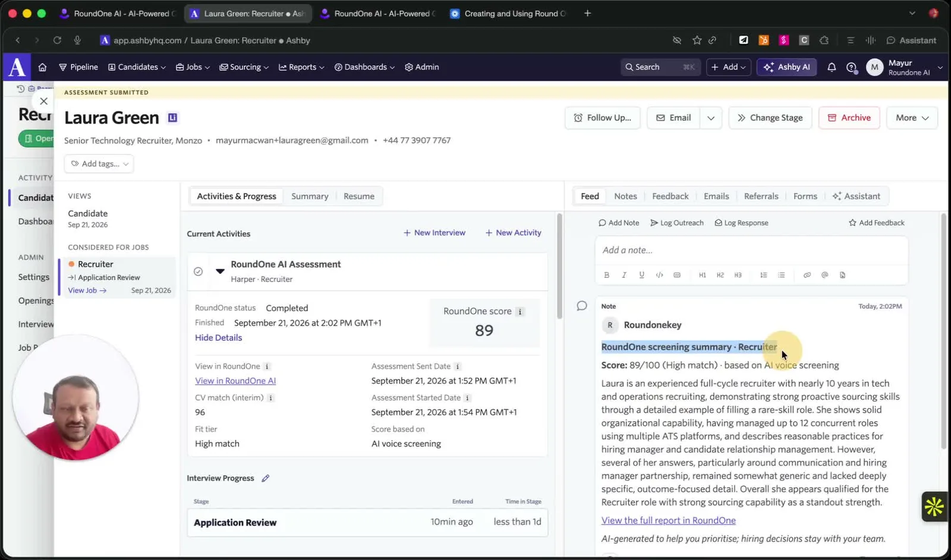The height and width of the screenshot is (560, 951).
Task: Open the Dashboards dropdown menu
Action: (364, 67)
